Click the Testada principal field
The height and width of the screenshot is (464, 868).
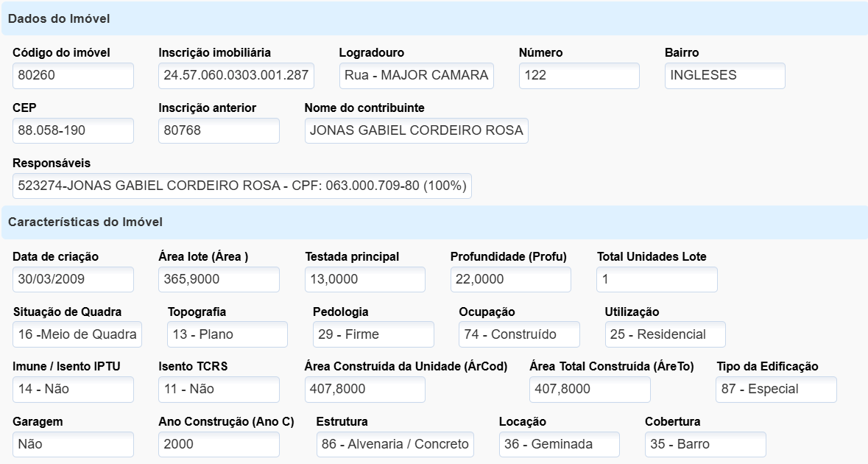364,279
